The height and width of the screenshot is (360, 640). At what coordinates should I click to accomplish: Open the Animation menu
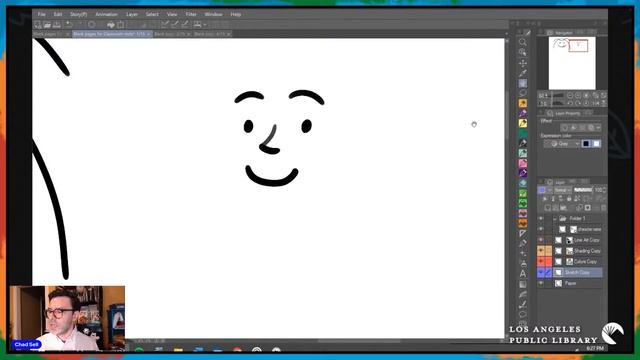tap(107, 14)
